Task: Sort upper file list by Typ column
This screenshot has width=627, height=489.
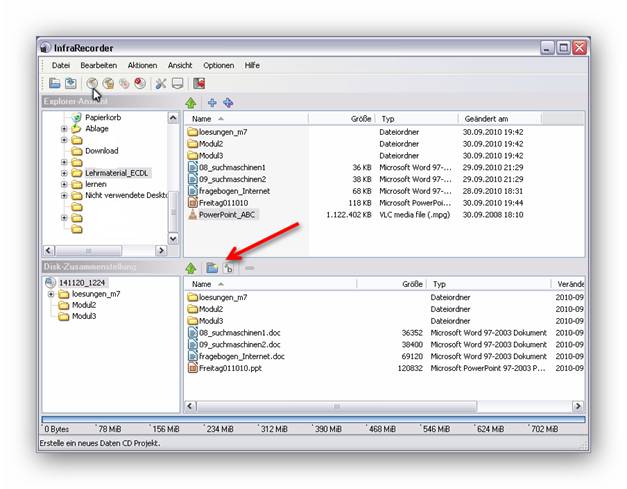Action: click(x=417, y=119)
